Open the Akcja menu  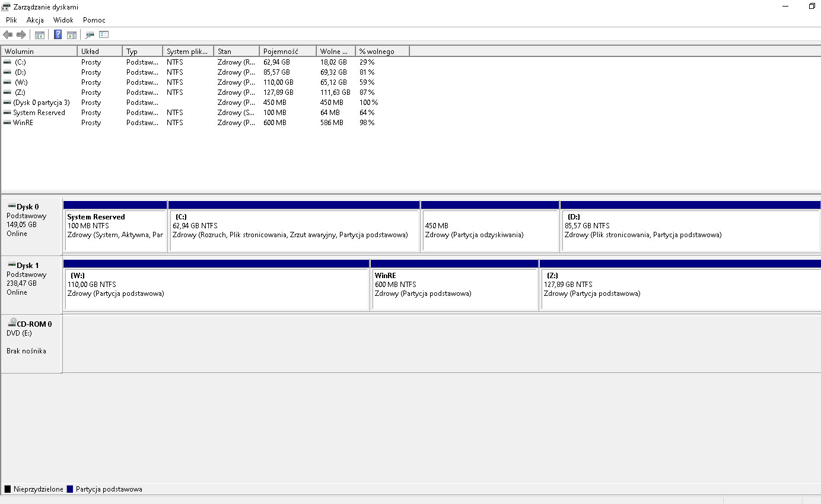pos(35,20)
